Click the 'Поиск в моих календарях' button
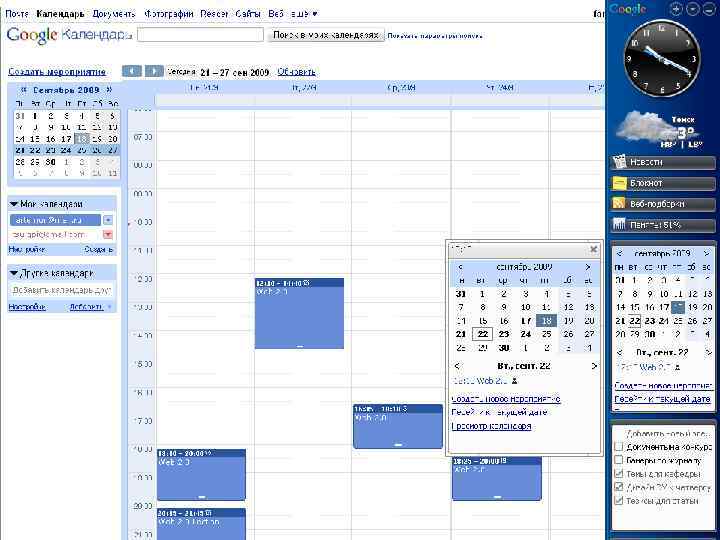This screenshot has height=540, width=720. coord(326,35)
